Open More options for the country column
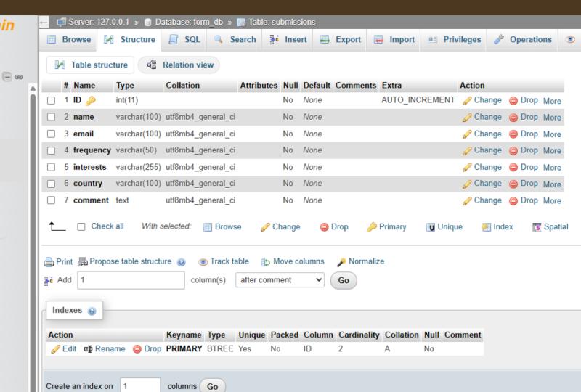581x392 pixels. tap(552, 184)
